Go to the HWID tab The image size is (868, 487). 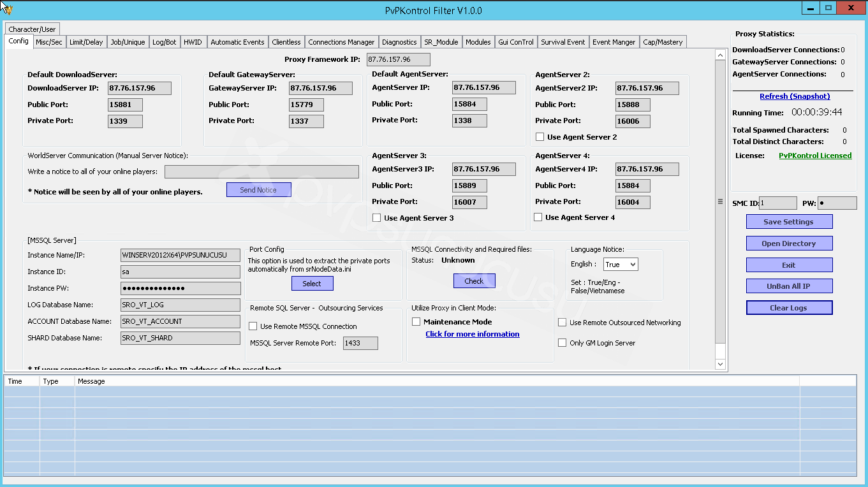[193, 42]
